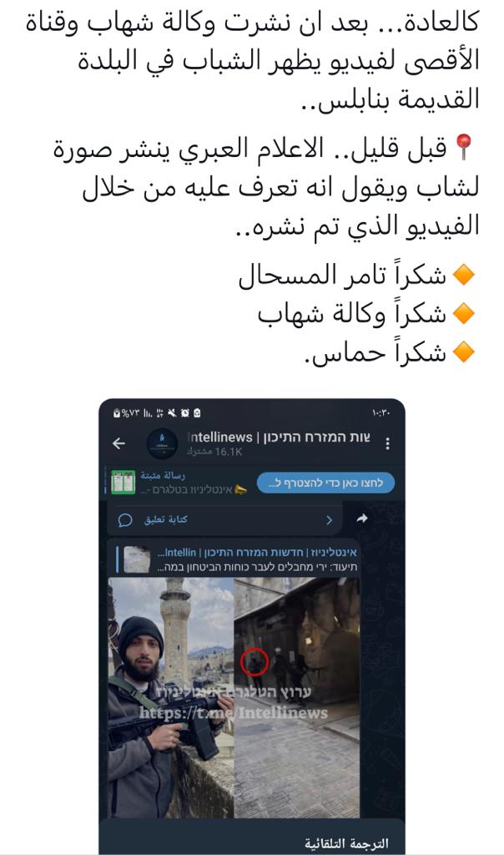Open the alley photo with red circle
Screen dimensions: 504x855
tap(297, 698)
